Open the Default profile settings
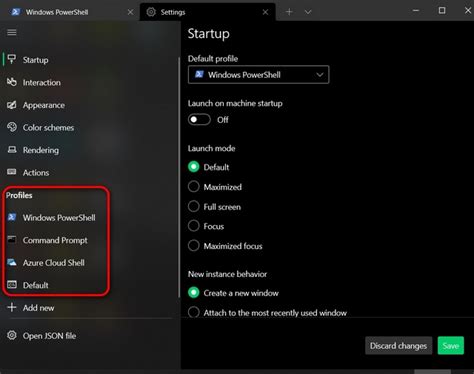Image resolution: width=474 pixels, height=374 pixels. click(x=90, y=285)
